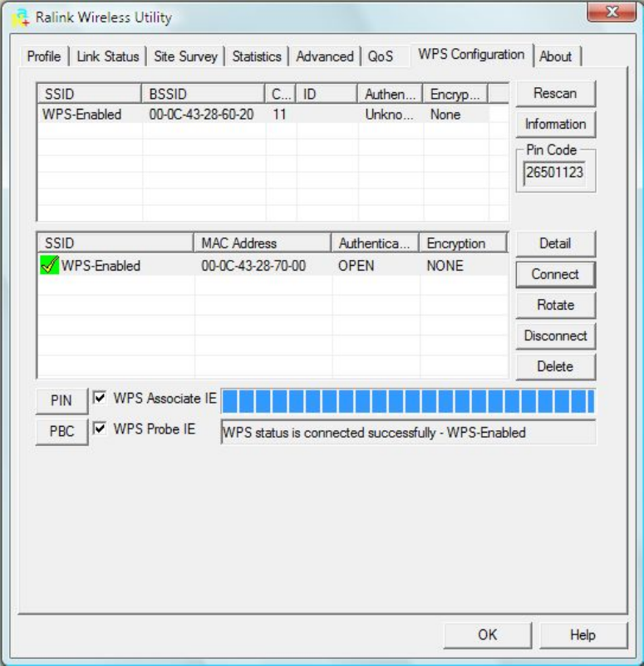Click the Unkno... authentication cell
The width and height of the screenshot is (644, 666).
click(x=390, y=115)
